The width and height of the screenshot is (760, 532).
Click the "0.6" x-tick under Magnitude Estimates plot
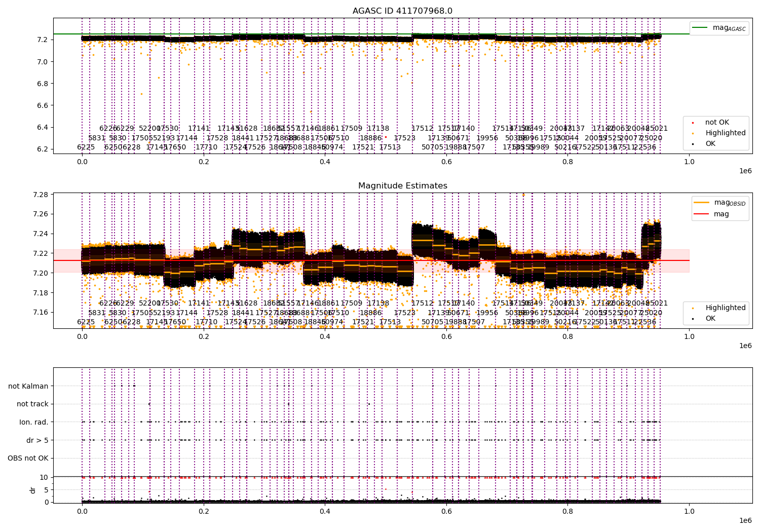click(x=446, y=336)
